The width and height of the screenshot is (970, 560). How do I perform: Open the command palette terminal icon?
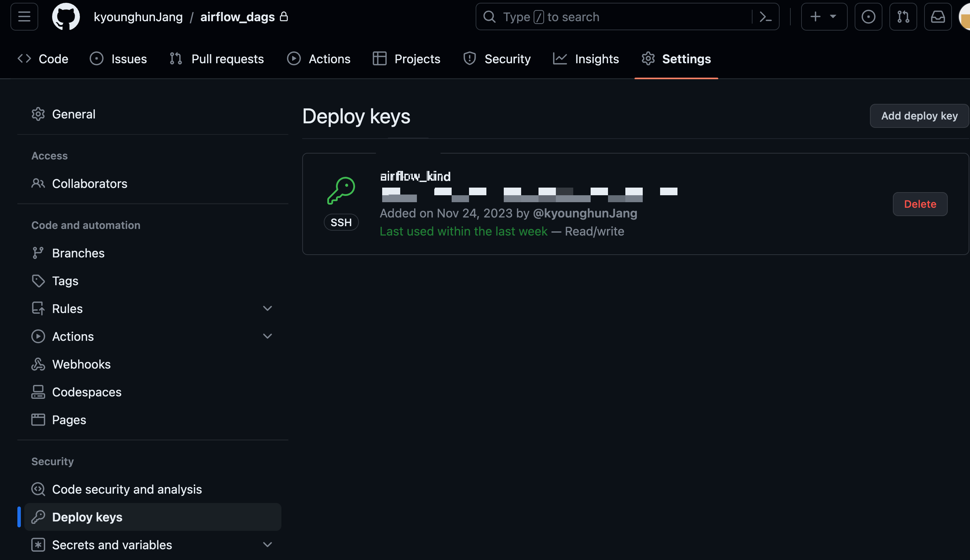coord(765,17)
